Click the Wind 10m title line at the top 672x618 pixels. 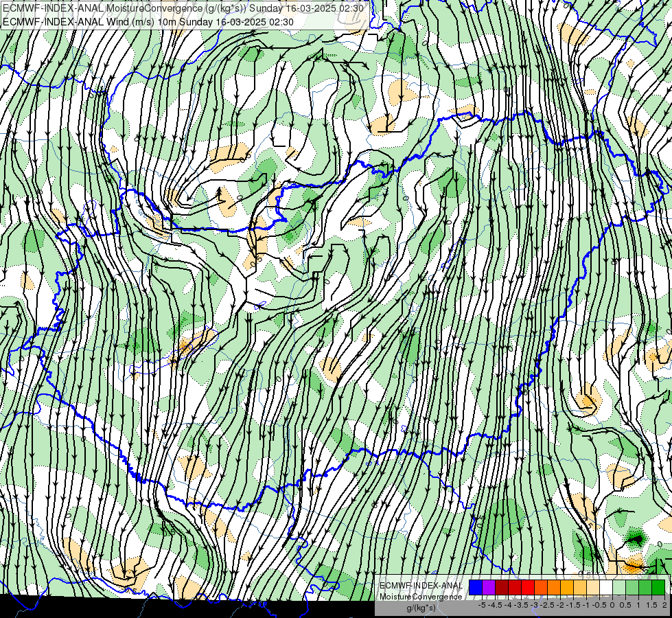[148, 21]
